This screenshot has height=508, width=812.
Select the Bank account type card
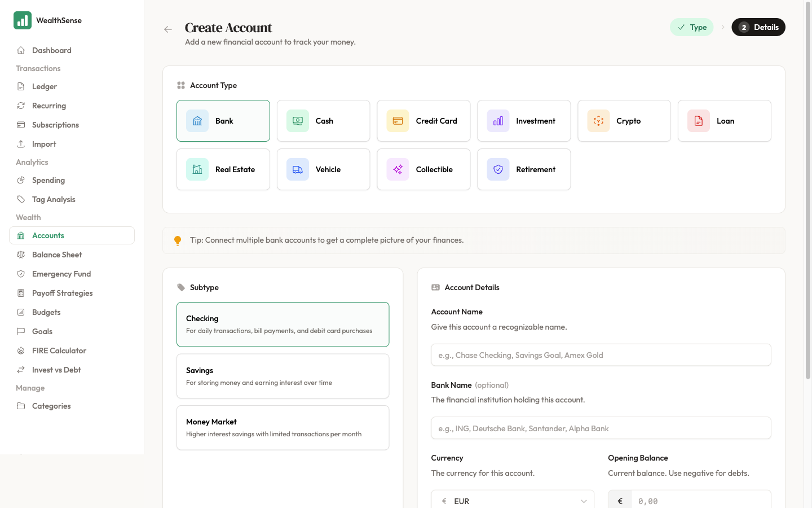point(223,121)
